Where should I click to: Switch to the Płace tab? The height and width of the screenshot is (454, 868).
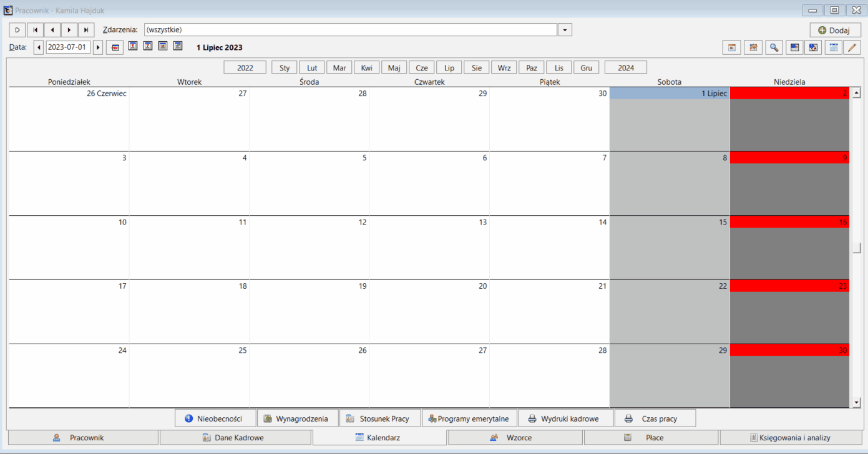point(651,438)
